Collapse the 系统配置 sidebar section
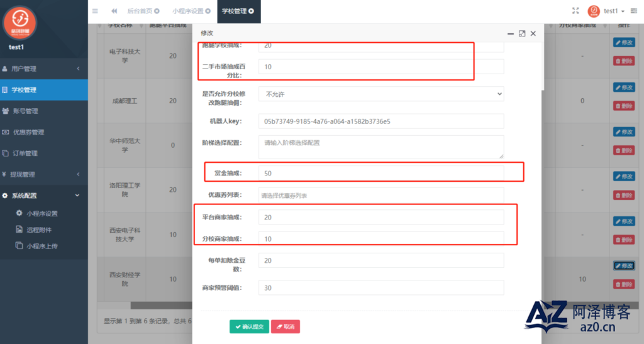The image size is (644, 344). (44, 196)
